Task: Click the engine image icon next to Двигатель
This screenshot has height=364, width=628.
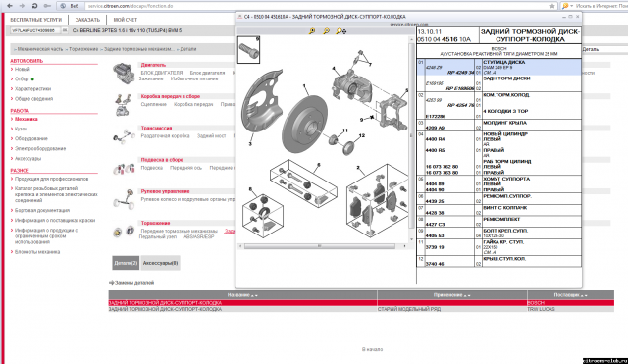Action: click(124, 74)
